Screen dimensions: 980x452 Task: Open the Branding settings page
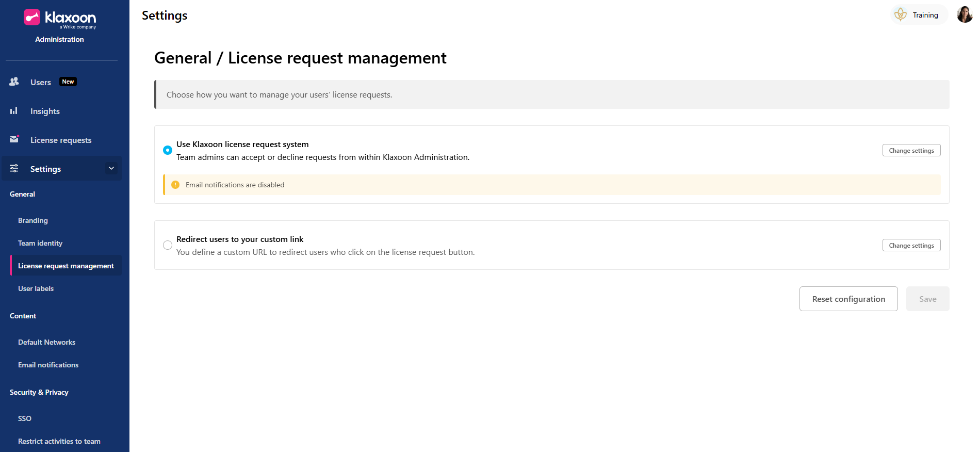click(x=33, y=220)
